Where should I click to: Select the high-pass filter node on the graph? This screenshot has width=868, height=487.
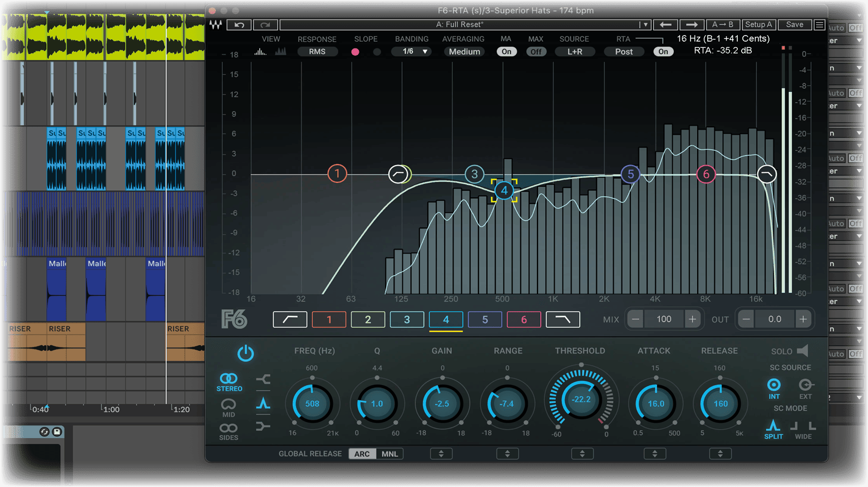[x=398, y=174]
